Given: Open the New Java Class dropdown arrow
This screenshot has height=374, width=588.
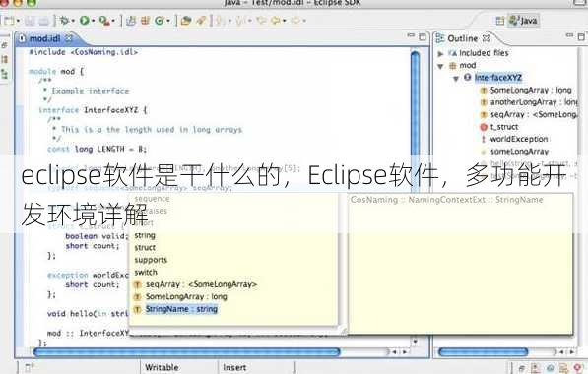Looking at the screenshot, I should (x=168, y=21).
